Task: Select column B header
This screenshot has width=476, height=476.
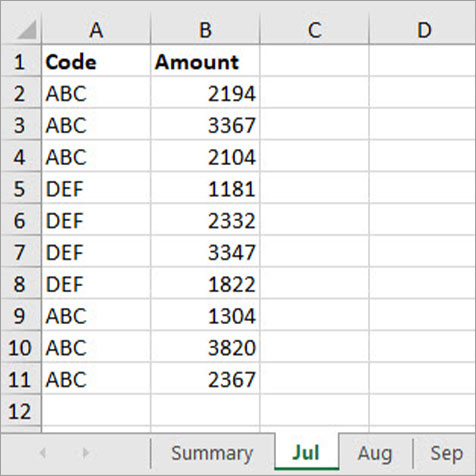Action: click(x=205, y=30)
